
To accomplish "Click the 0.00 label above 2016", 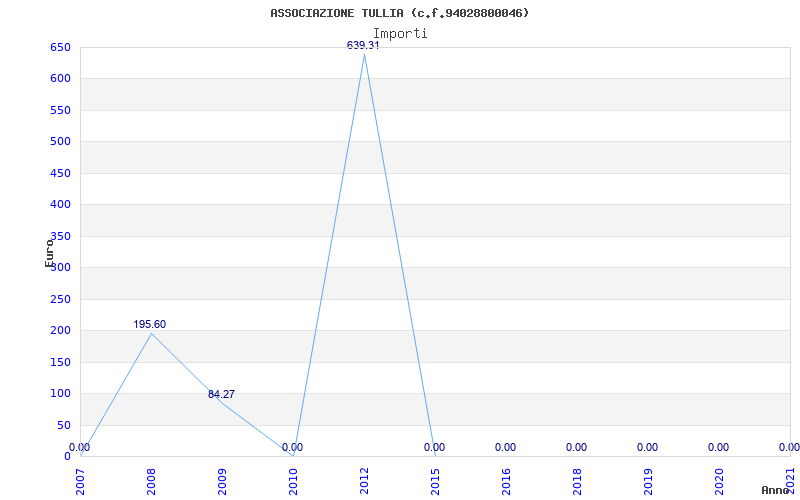I will pos(506,447).
